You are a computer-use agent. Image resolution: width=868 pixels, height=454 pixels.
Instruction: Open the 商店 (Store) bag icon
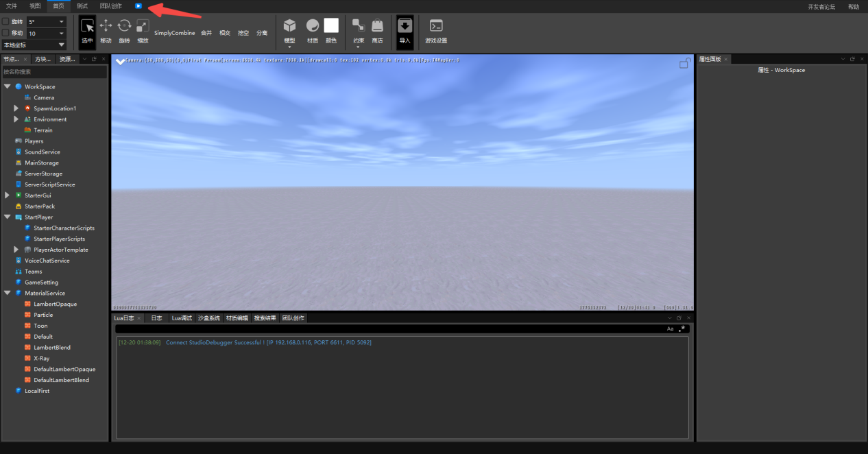[x=377, y=26]
